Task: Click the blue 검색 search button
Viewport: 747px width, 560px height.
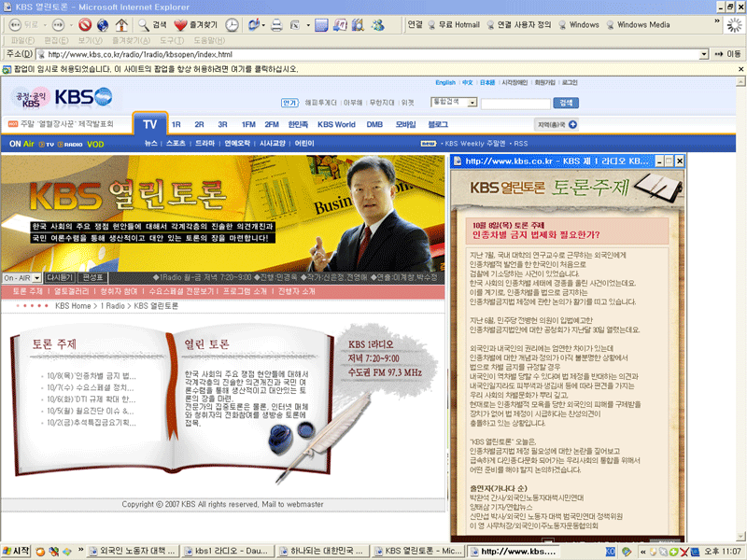Action: click(566, 103)
